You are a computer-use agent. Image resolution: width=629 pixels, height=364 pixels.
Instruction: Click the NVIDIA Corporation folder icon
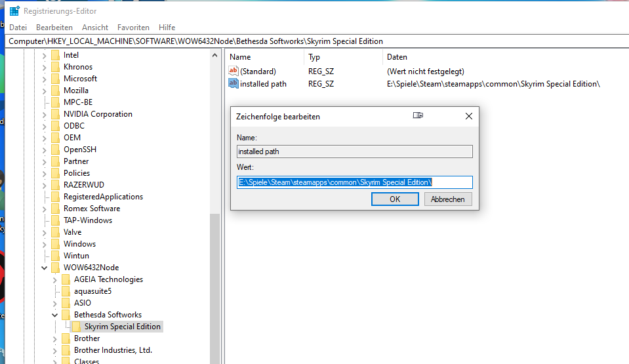pos(56,114)
